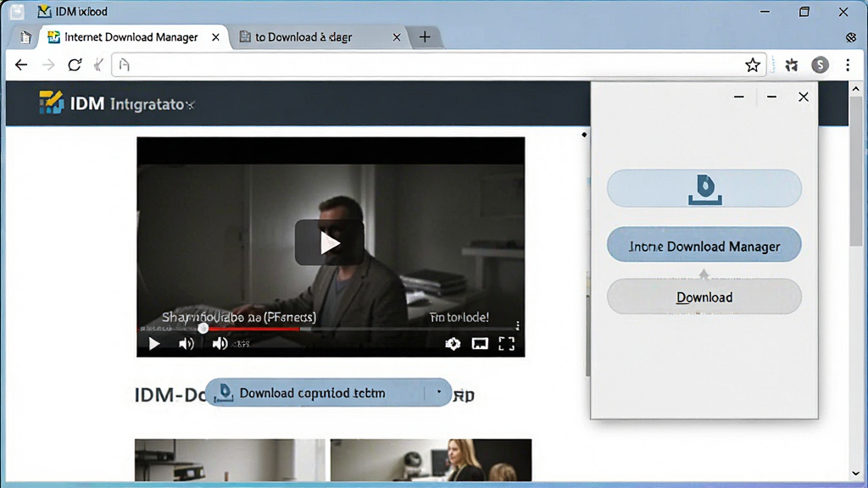Click the site info icon in address bar
Screen dimensions: 868x488
(x=124, y=65)
